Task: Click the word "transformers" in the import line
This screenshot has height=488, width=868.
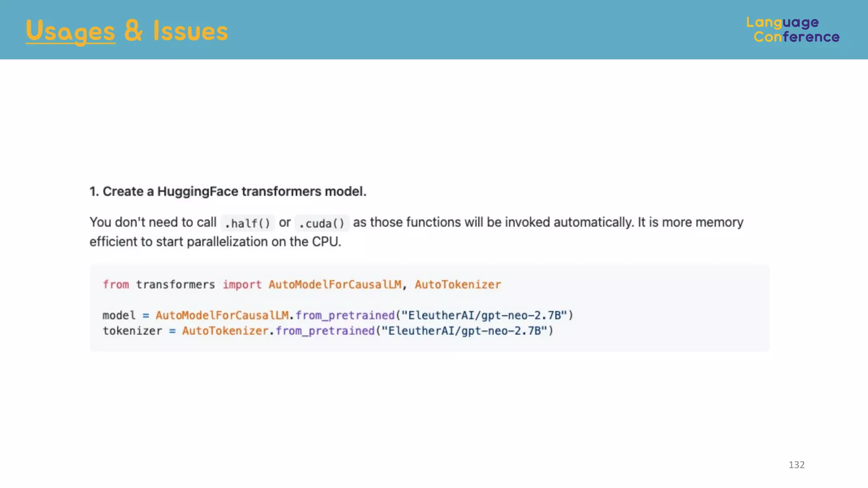Action: [x=175, y=285]
